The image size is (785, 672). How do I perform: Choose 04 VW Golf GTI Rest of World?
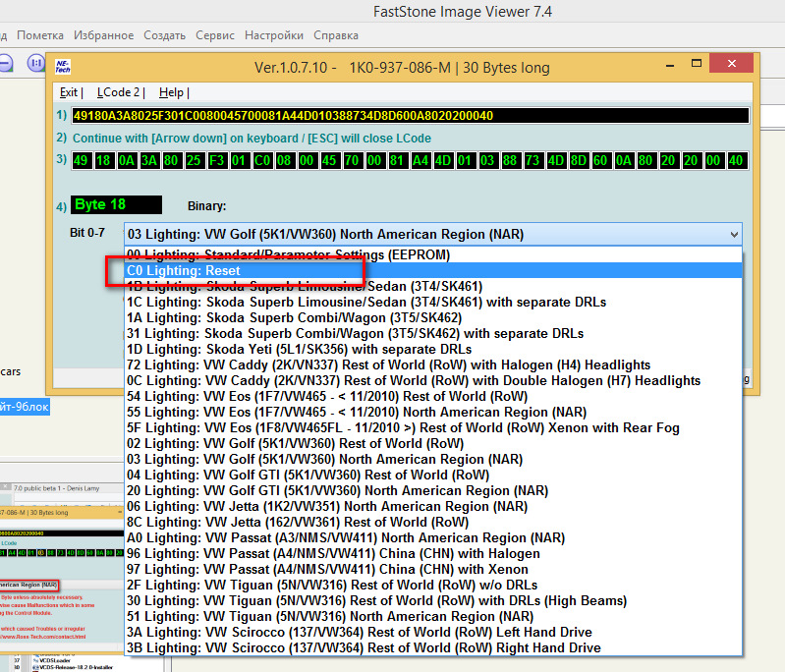point(433,475)
